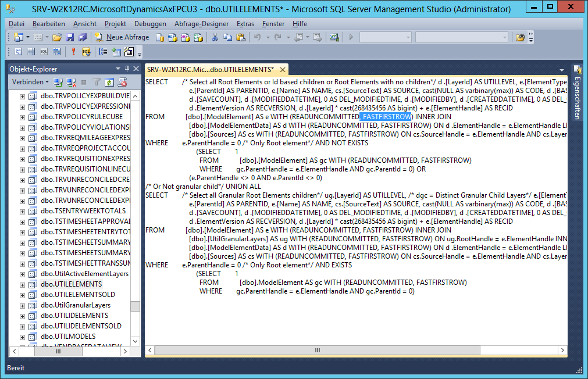
Task: Open the Debuggen menu item
Action: pyautogui.click(x=150, y=24)
